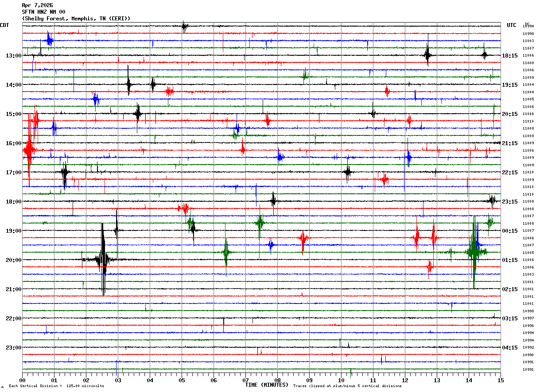Click the 20:15 UTC time label
536x392 pixels.
point(510,114)
